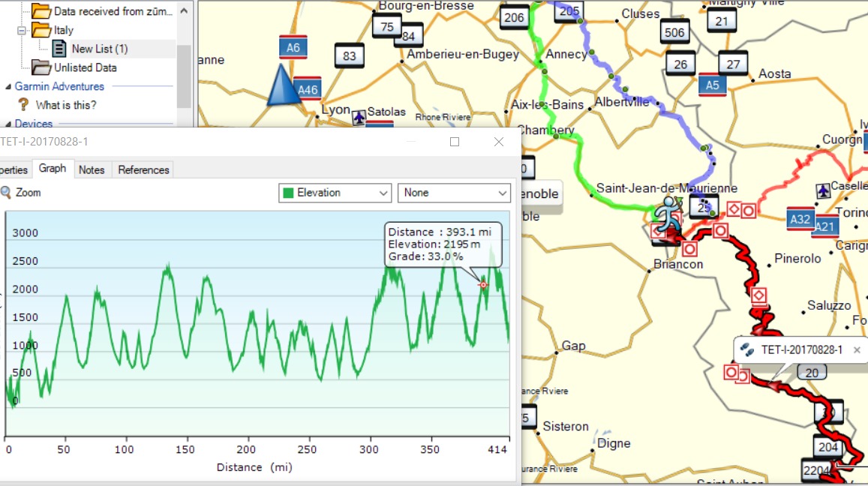Click the library panel scroll up arrow
This screenshot has height=486, width=868.
click(184, 10)
